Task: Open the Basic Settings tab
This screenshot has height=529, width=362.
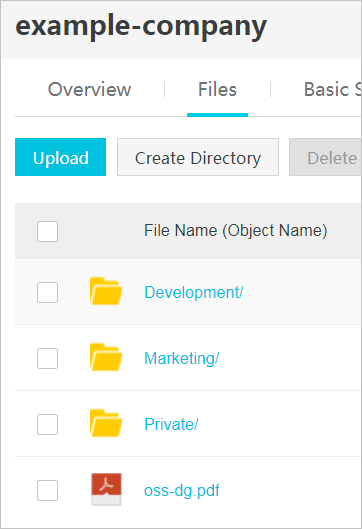Action: [333, 89]
